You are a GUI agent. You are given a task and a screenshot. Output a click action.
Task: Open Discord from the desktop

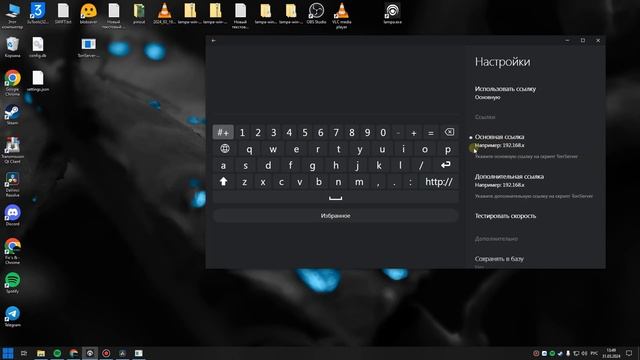coord(12,215)
